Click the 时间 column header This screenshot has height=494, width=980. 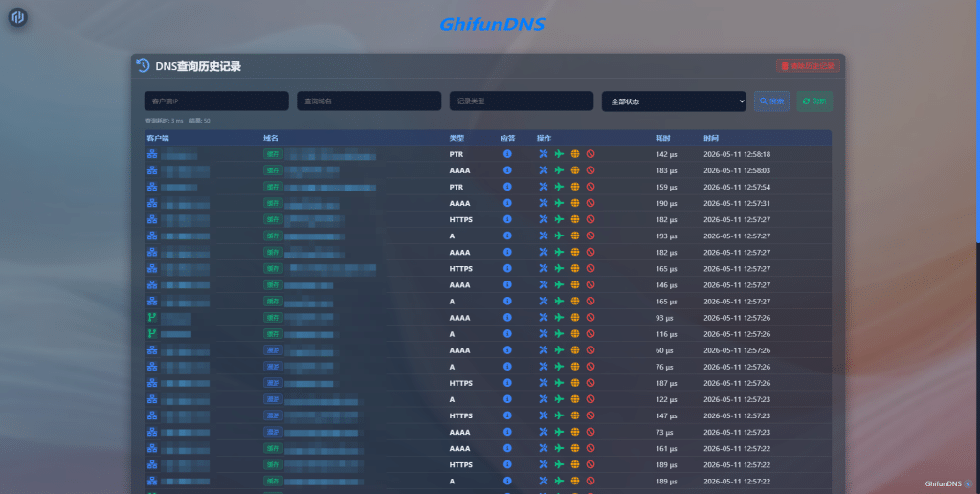click(711, 138)
